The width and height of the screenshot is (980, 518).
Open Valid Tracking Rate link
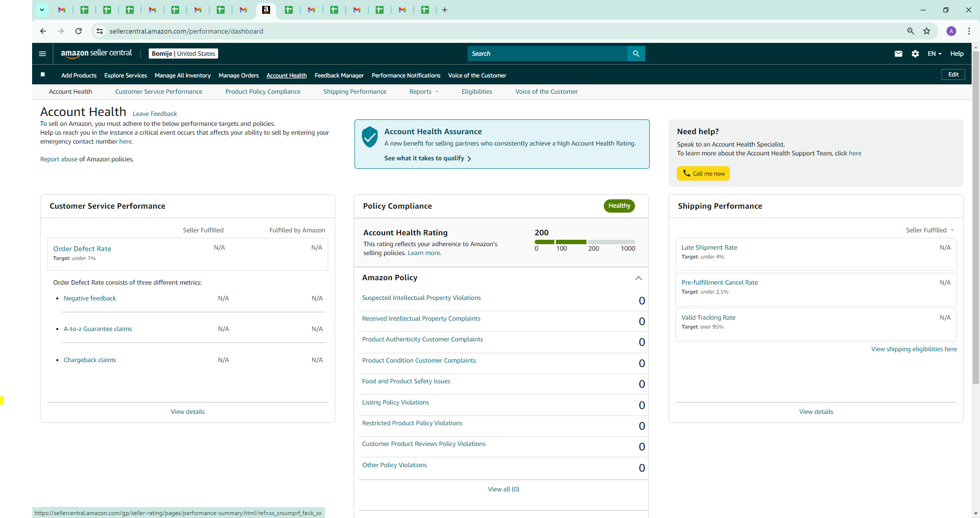pyautogui.click(x=708, y=318)
